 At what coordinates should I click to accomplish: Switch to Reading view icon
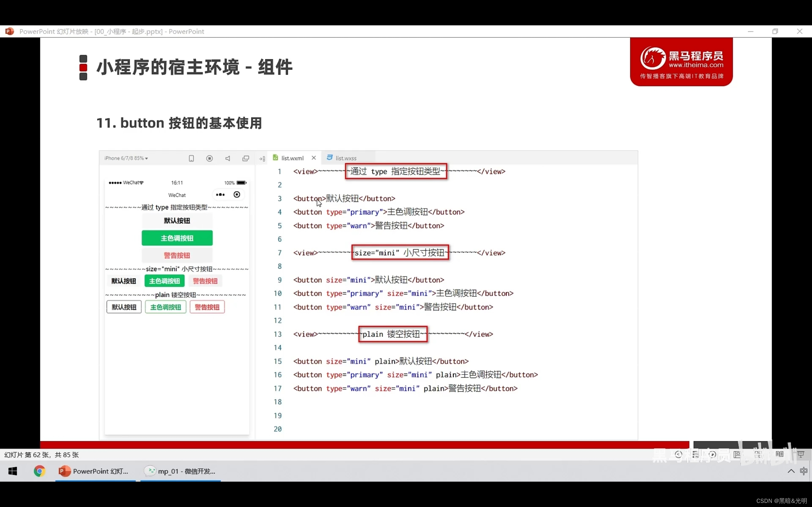[779, 454]
